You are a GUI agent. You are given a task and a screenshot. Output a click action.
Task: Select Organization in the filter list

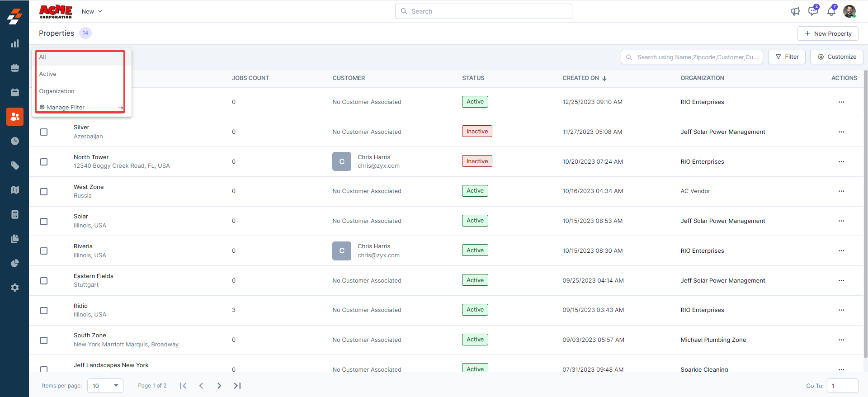coord(57,91)
